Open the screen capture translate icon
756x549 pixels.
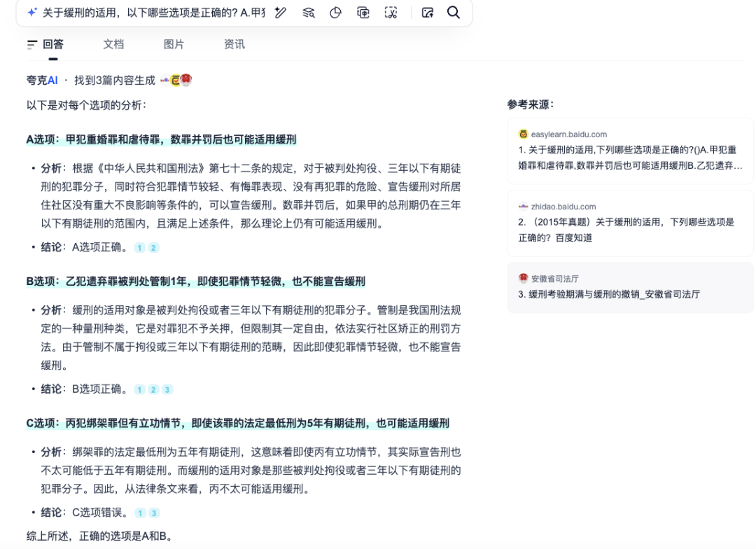click(x=363, y=13)
